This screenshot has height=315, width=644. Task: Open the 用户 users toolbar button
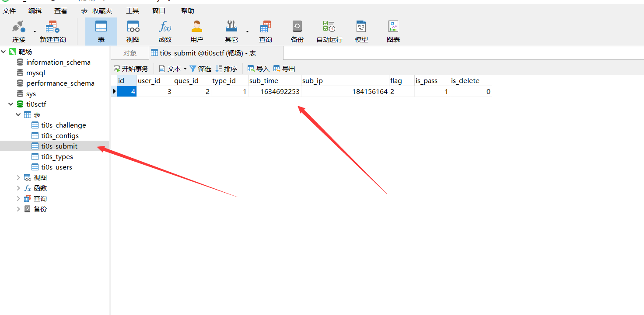[197, 31]
